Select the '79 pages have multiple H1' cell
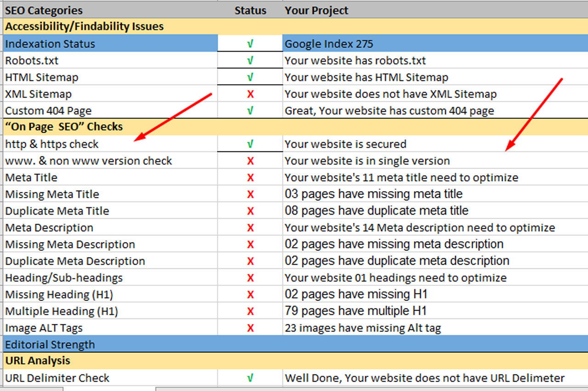588x391 pixels. click(x=356, y=311)
